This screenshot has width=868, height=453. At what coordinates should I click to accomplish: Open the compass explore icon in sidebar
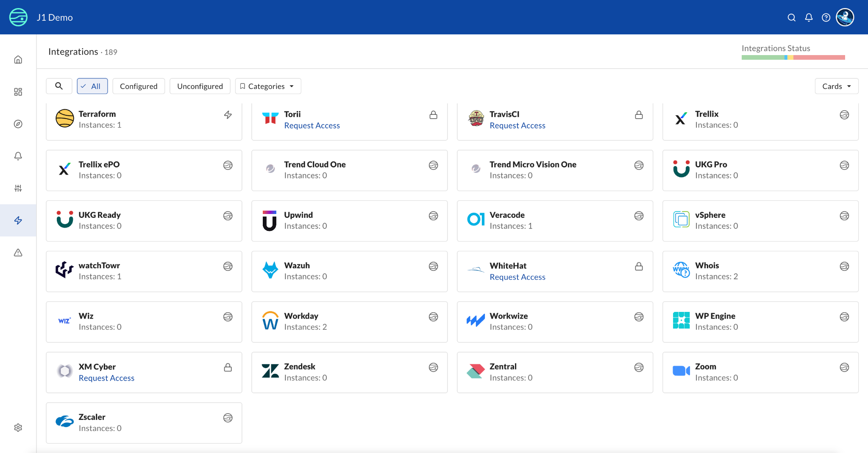[x=18, y=124]
